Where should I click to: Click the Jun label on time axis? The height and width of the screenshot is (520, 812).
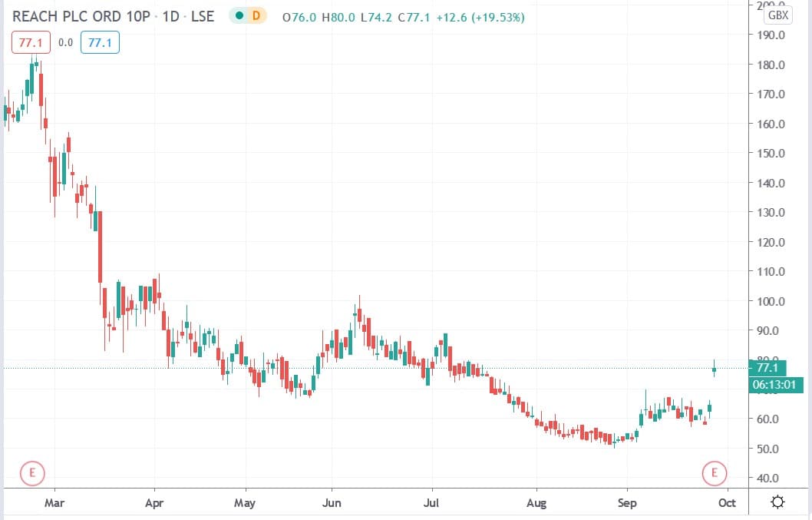click(332, 503)
